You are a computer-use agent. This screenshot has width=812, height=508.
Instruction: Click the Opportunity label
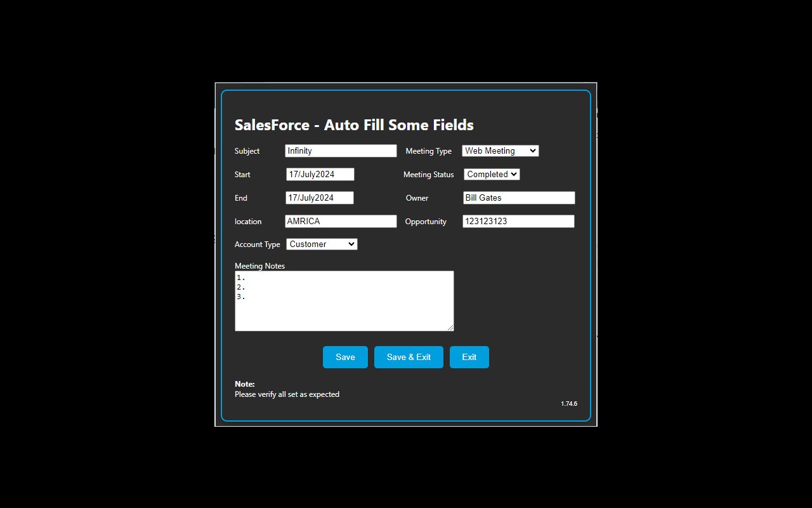(426, 222)
